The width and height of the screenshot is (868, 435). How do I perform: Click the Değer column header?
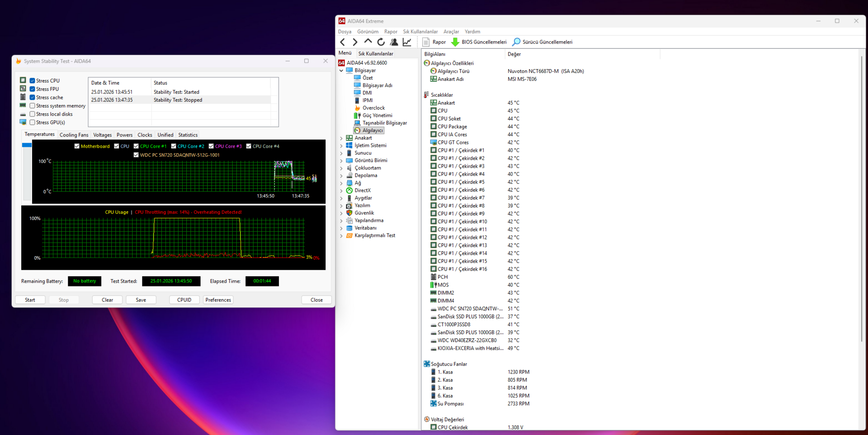tap(582, 54)
